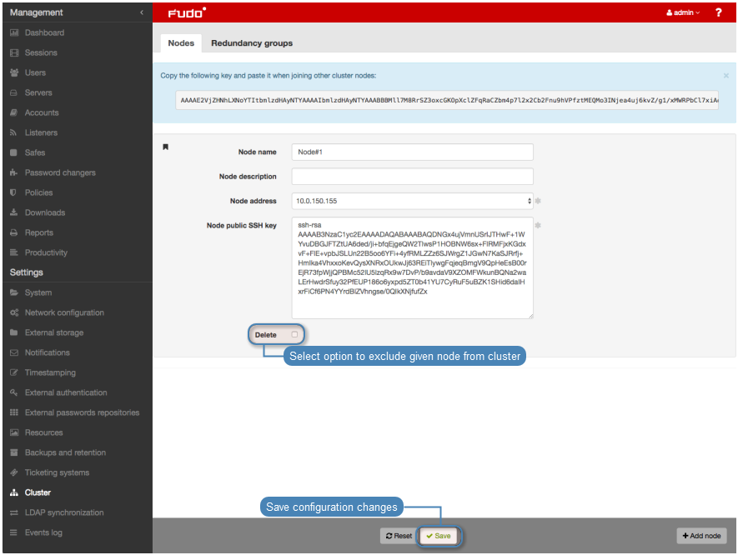Click the External authentication key icon
Image resolution: width=743 pixels, height=560 pixels.
coord(13,392)
